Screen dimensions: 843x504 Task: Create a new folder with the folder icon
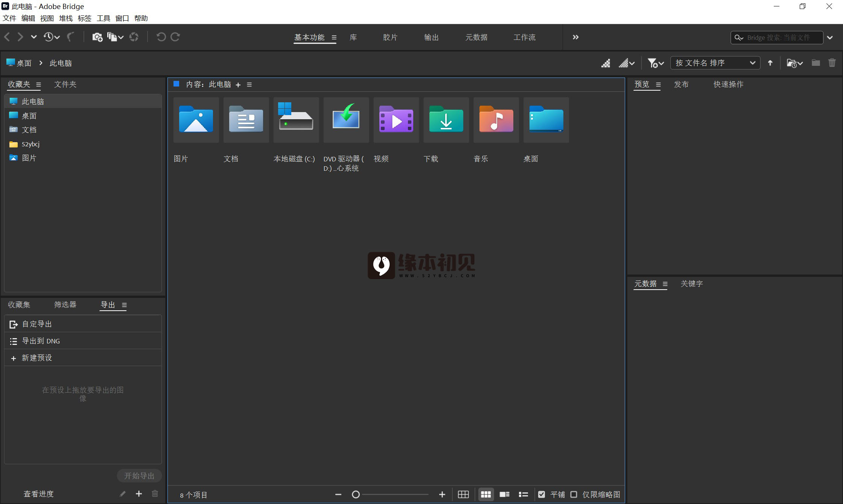click(816, 63)
